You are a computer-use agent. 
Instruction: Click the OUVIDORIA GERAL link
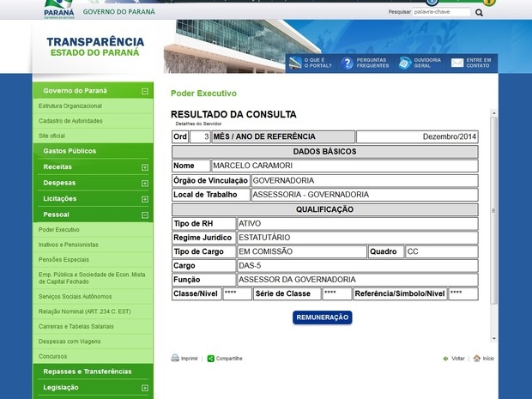tap(427, 63)
